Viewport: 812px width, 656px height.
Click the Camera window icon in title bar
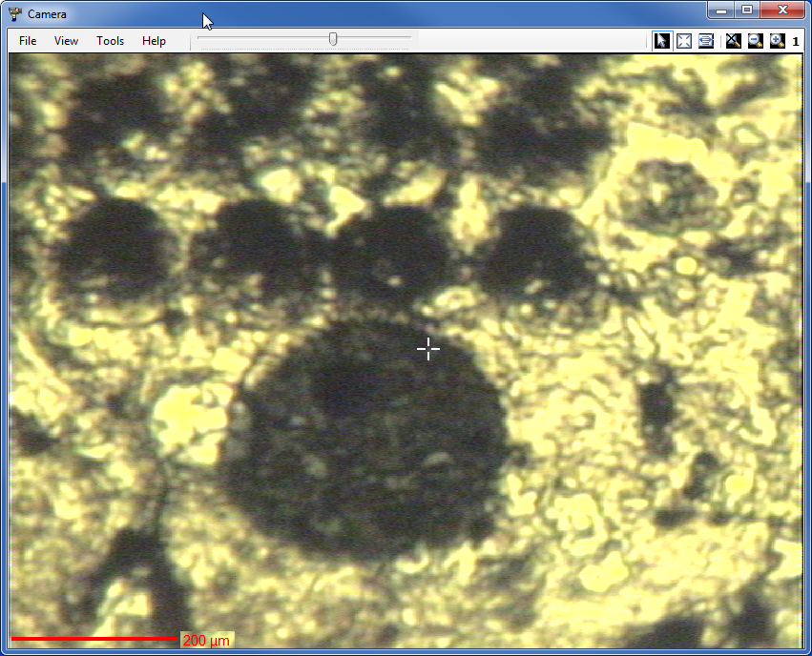point(15,14)
